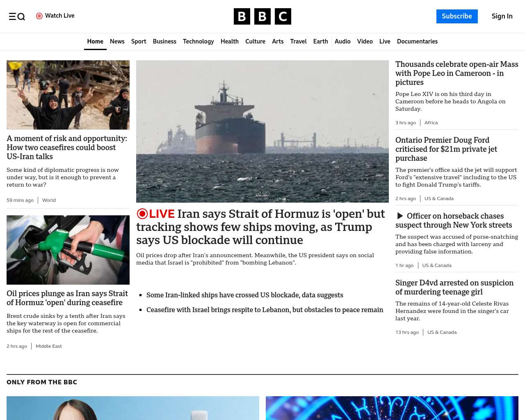Image resolution: width=525 pixels, height=420 pixels.
Task: Click the Middle East category tag
Action: point(49,346)
